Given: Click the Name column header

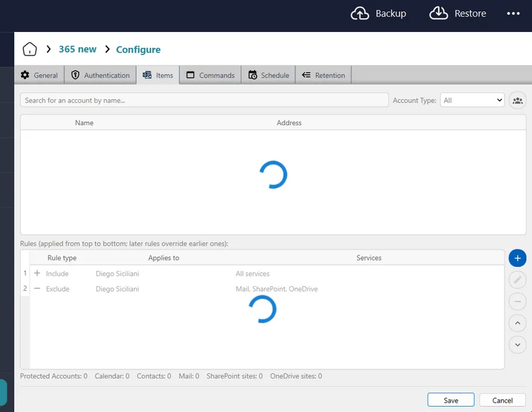Looking at the screenshot, I should 84,122.
